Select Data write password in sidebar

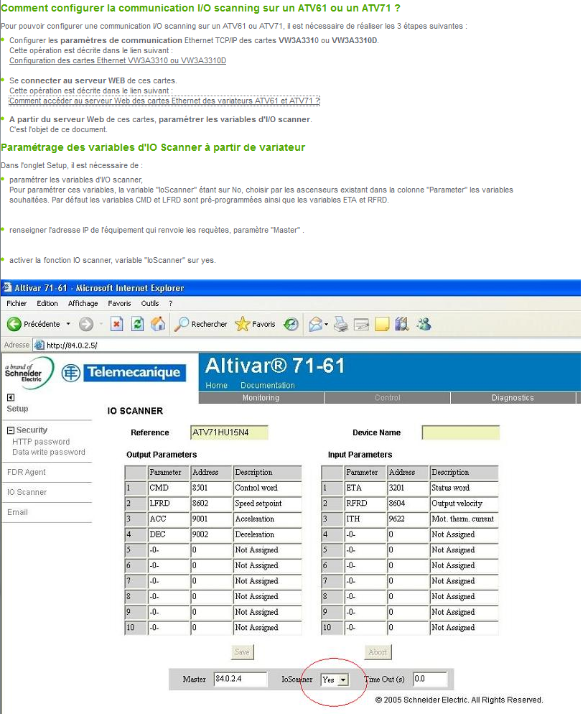pyautogui.click(x=49, y=452)
